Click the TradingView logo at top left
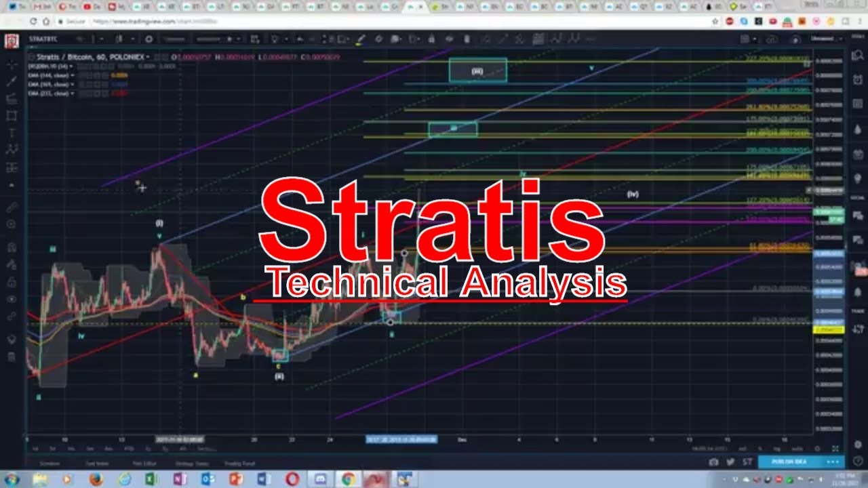 coord(12,41)
